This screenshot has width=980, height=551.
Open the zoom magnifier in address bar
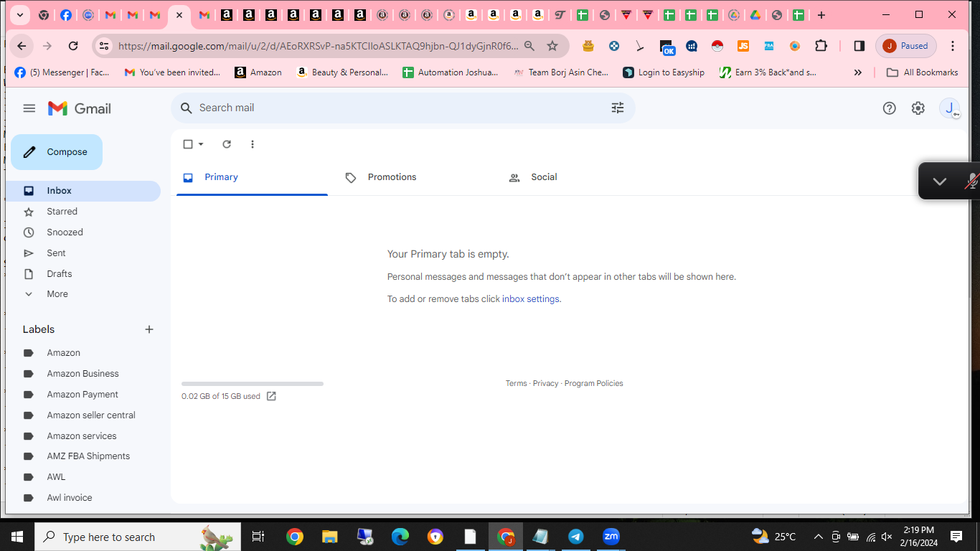[529, 46]
